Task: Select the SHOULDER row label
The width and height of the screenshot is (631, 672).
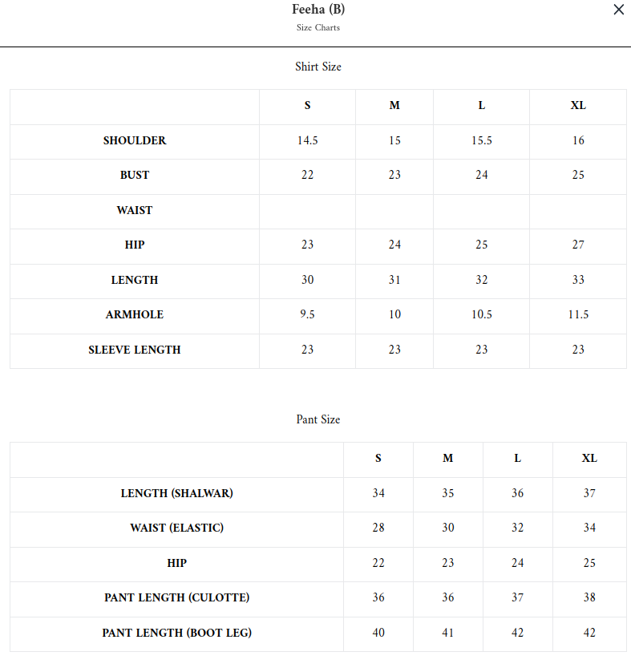Action: click(x=135, y=141)
